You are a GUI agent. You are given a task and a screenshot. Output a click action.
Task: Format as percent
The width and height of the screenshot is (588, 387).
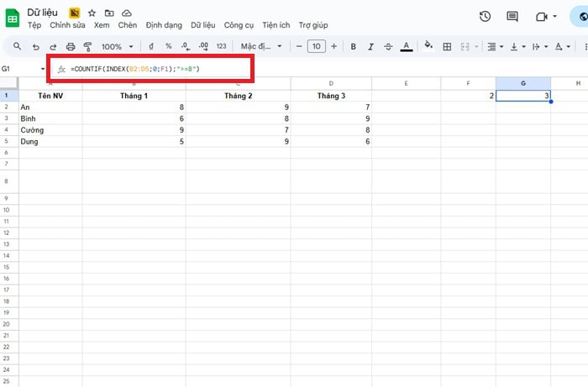168,46
